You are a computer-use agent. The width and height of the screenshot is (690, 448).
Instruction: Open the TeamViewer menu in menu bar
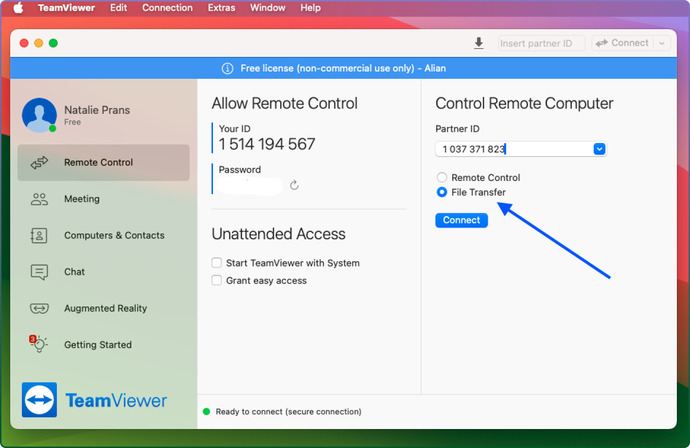point(66,8)
